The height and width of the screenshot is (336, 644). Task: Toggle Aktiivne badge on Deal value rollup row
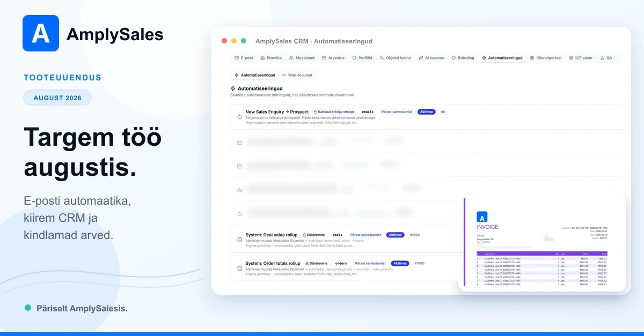(396, 235)
